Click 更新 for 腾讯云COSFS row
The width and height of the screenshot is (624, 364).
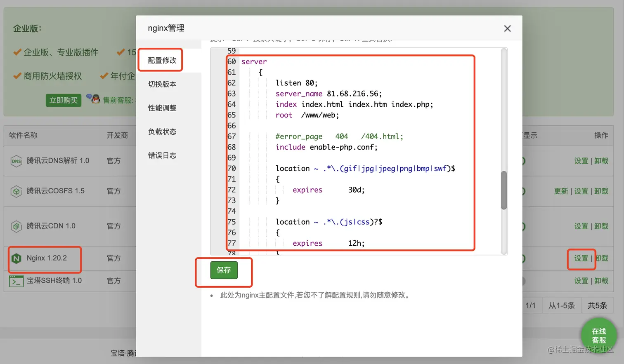tap(561, 191)
